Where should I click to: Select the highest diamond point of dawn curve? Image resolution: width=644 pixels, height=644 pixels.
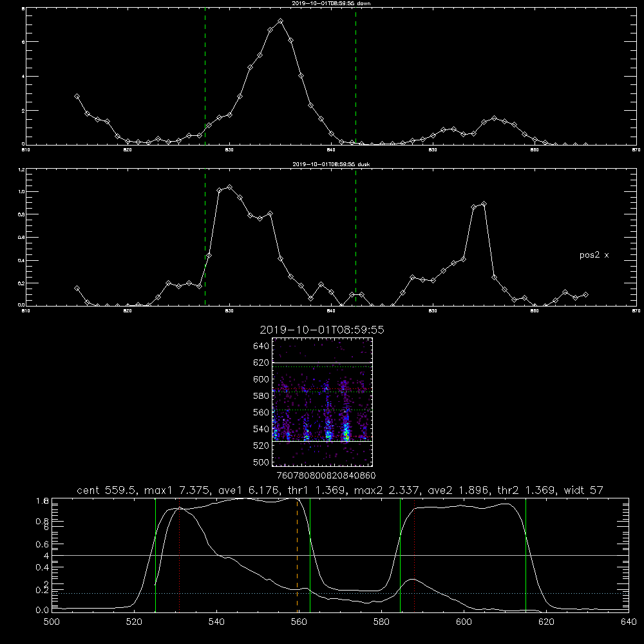click(280, 21)
